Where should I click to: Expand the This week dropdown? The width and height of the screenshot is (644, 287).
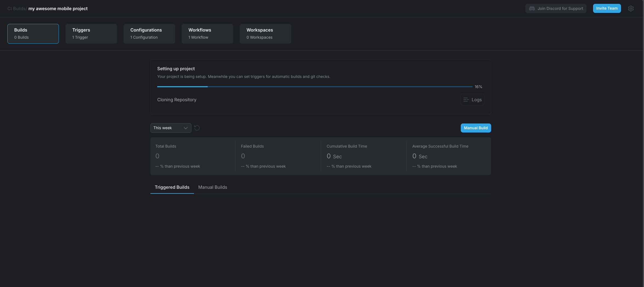click(170, 128)
